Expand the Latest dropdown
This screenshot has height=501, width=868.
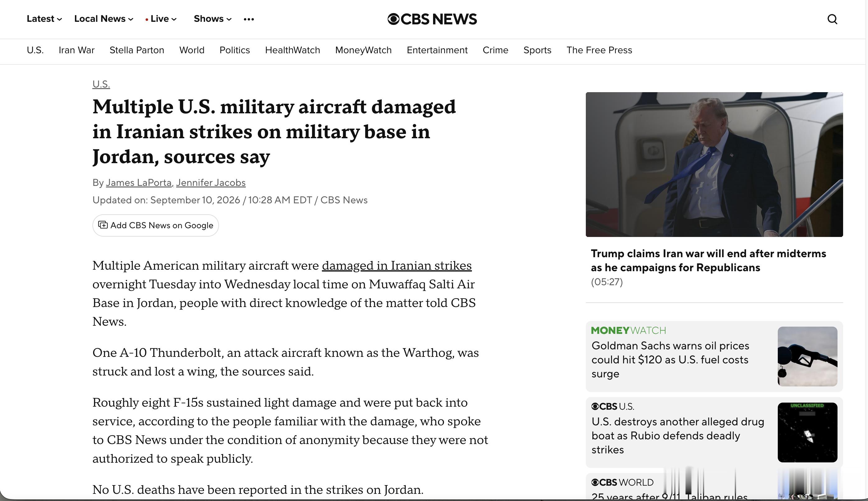click(44, 19)
